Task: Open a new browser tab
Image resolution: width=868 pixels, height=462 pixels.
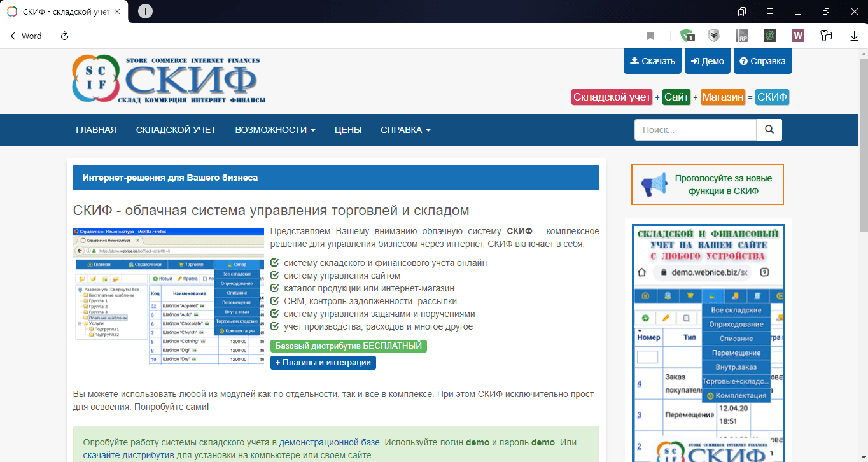Action: click(x=145, y=11)
